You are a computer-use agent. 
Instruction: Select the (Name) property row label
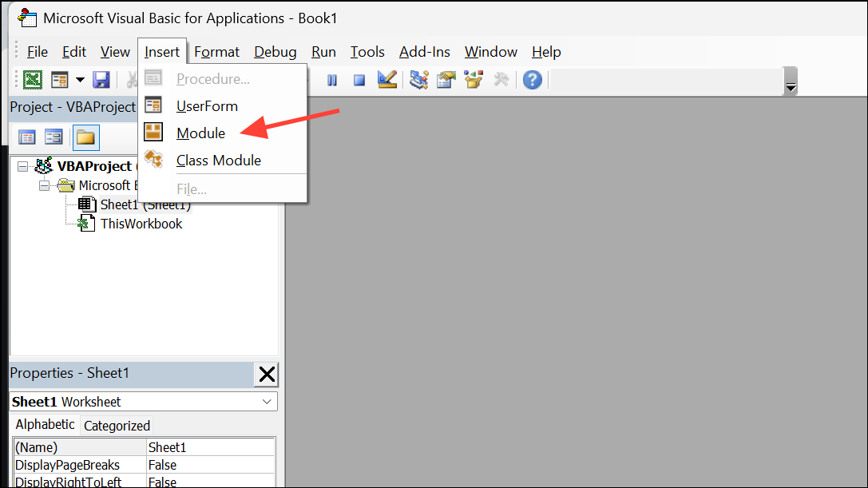click(x=80, y=447)
